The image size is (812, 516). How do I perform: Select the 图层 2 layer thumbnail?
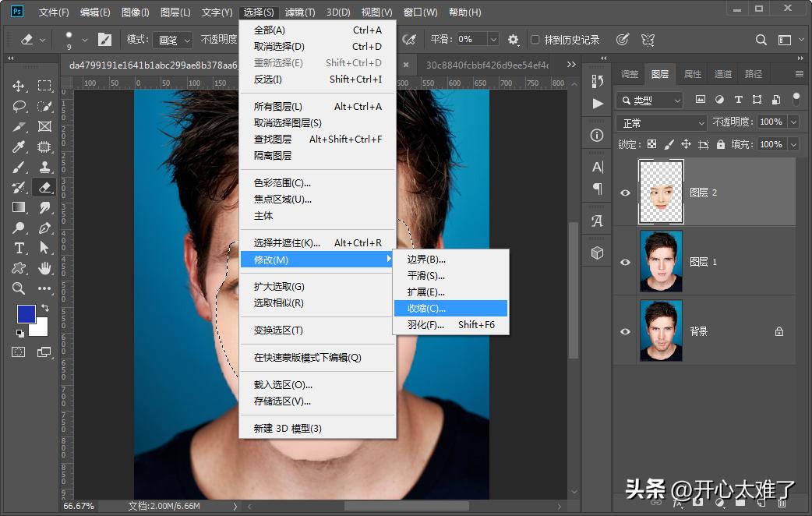[x=661, y=191]
